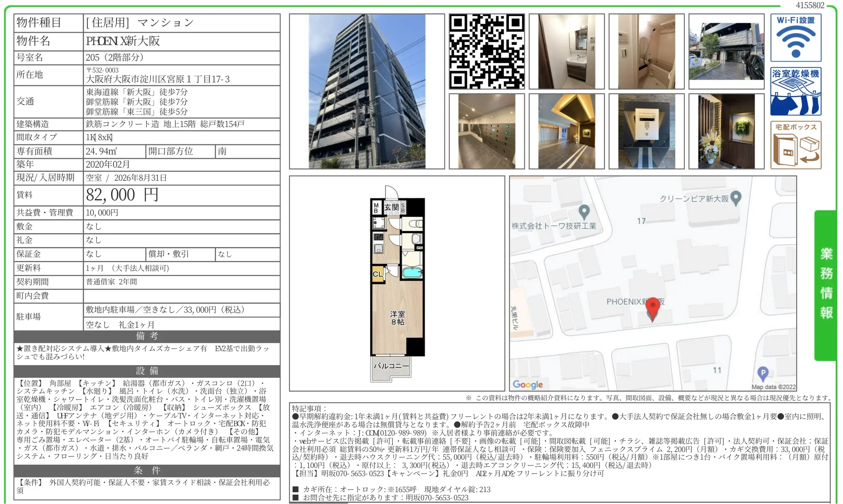Open the 宅配ボックス amenity icon
This screenshot has height=504, width=843.
pyautogui.click(x=795, y=145)
